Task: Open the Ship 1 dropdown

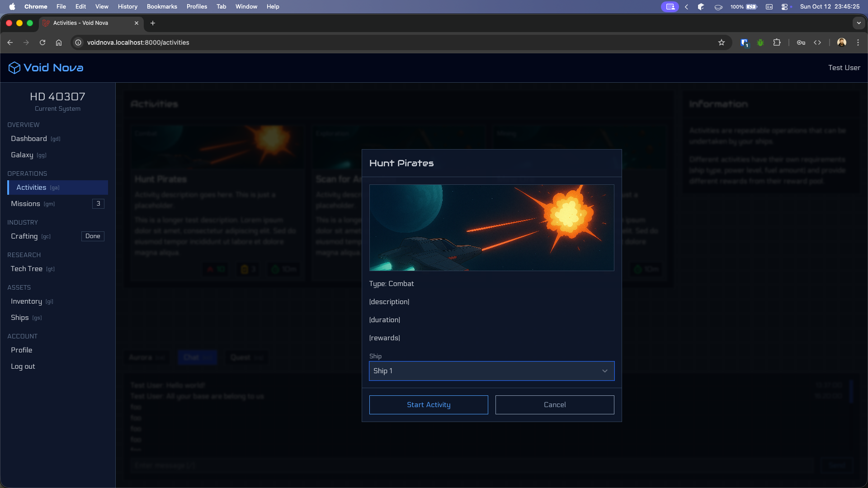Action: point(491,371)
